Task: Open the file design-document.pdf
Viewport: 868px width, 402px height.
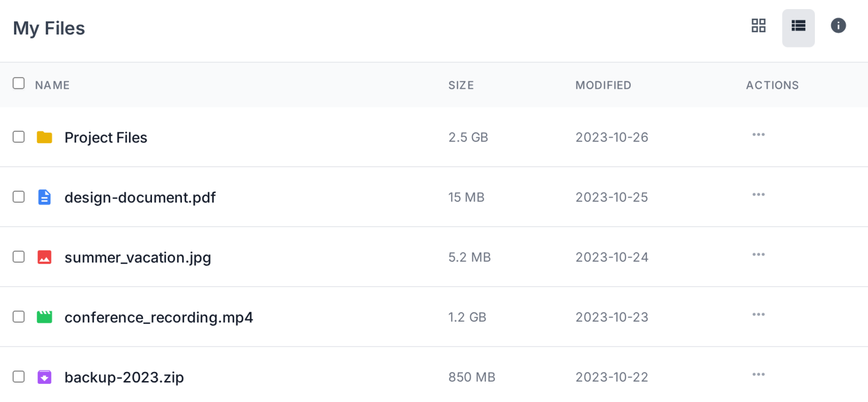Action: [x=140, y=197]
